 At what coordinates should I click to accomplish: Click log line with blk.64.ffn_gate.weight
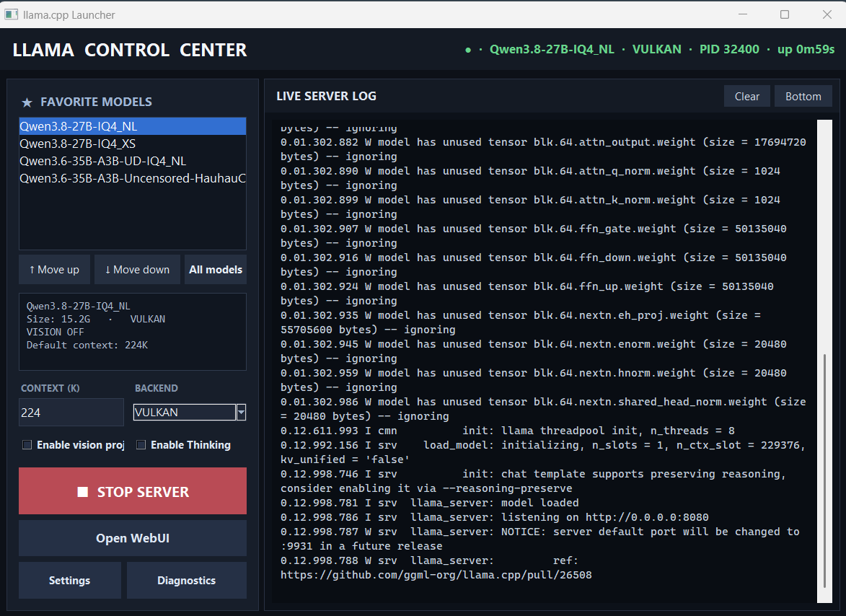tap(533, 236)
